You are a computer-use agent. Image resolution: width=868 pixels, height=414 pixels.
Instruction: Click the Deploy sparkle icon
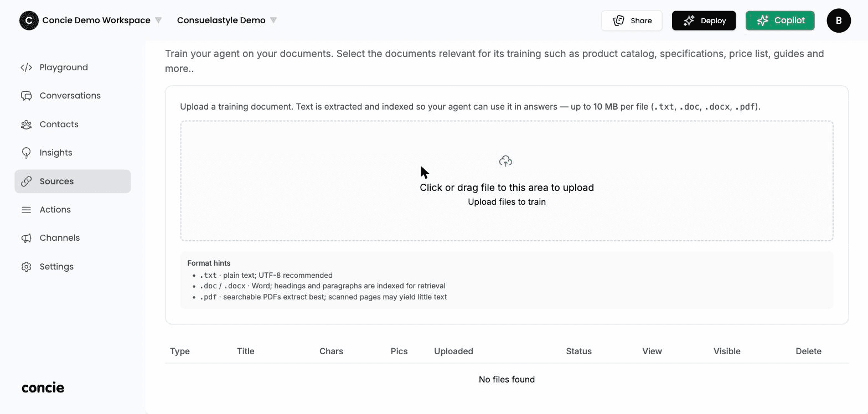[689, 20]
